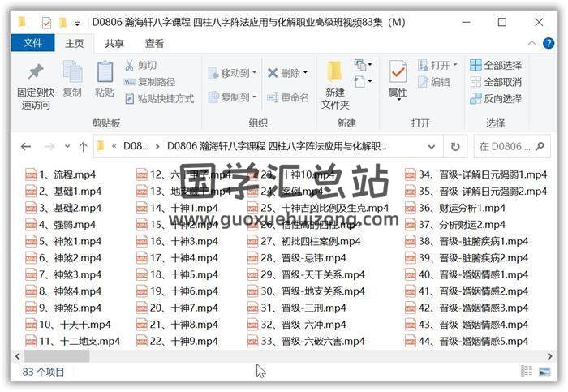Screen dimensions: 568x392
Task: Create a folder with 新建文件夹 icon
Action: pos(334,73)
